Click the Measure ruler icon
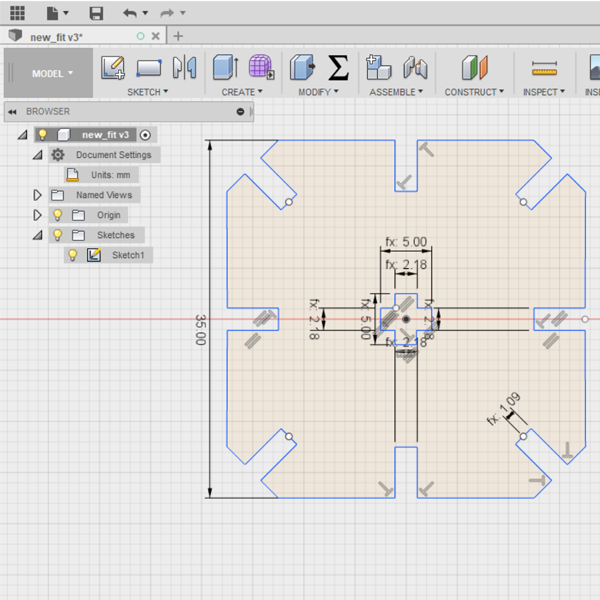 pos(544,68)
